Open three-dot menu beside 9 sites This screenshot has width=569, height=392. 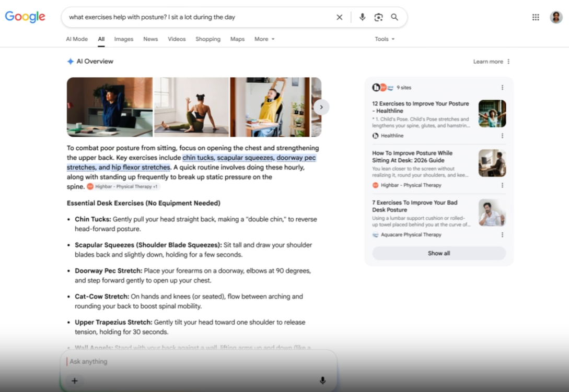tap(502, 87)
